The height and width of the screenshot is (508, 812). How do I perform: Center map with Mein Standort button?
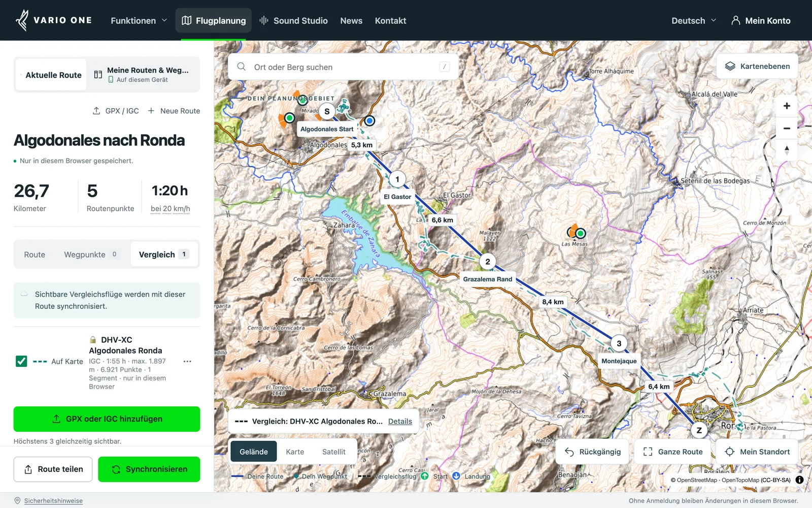(x=757, y=452)
